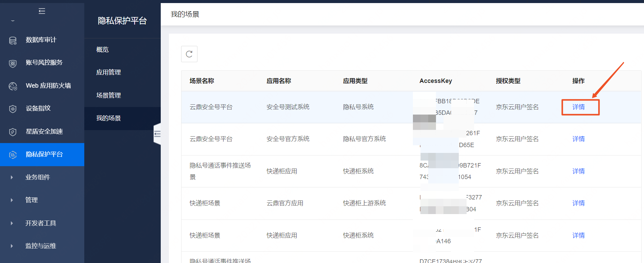This screenshot has height=263, width=644.
Task: Collapse the main sidebar using hamburger icon
Action: [x=42, y=11]
